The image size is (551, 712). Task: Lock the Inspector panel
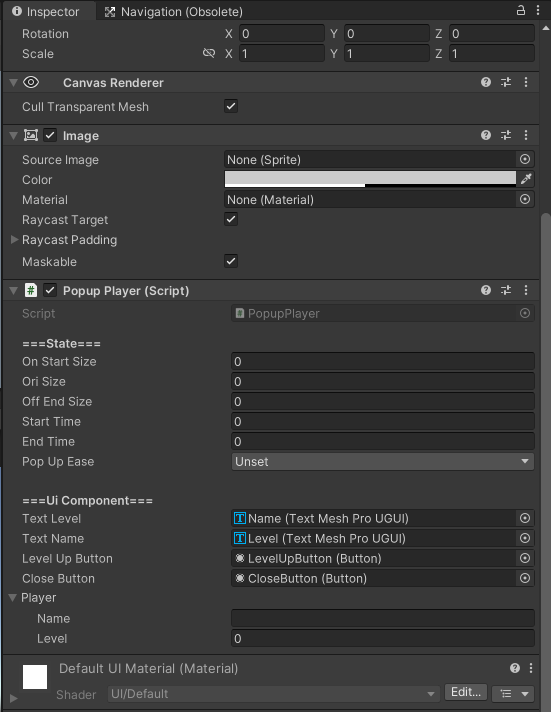coord(521,10)
